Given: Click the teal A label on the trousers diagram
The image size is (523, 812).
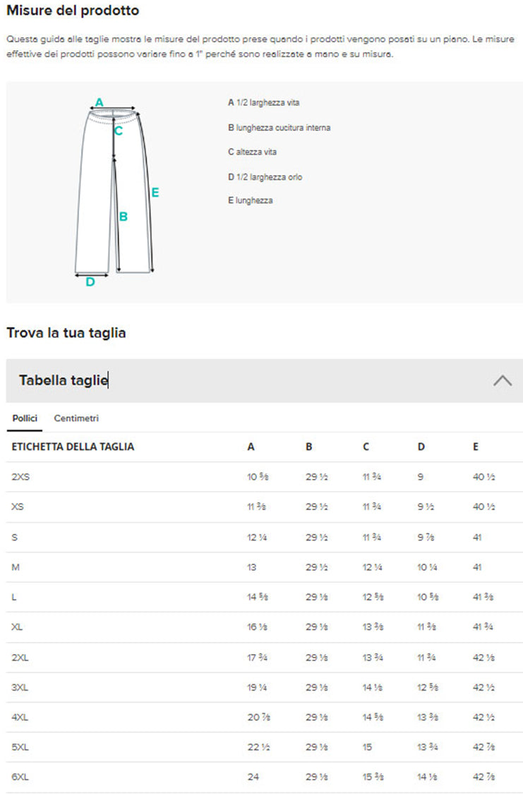Looking at the screenshot, I should click(x=100, y=102).
